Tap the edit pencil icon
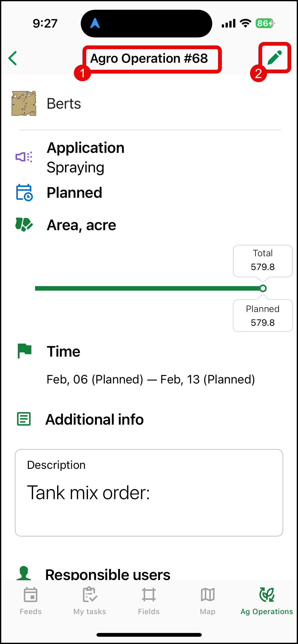The image size is (298, 644). 275,58
